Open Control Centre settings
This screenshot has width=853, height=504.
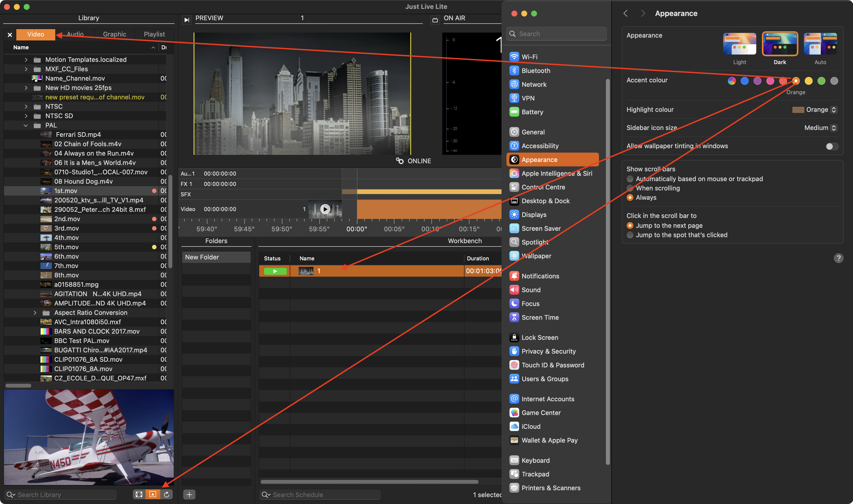pyautogui.click(x=552, y=187)
